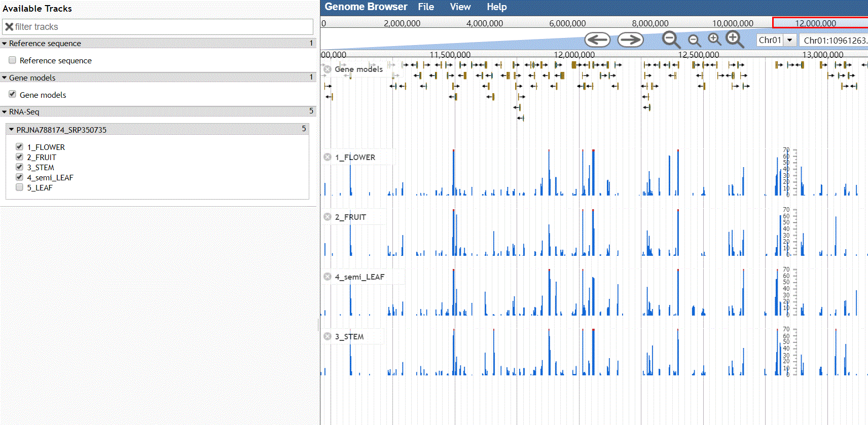Open the View menu
Viewport: 868px width, 425px height.
(460, 7)
